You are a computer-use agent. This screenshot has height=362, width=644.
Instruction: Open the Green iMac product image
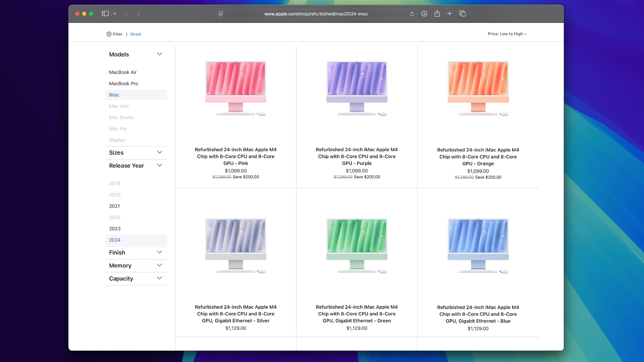pyautogui.click(x=357, y=246)
